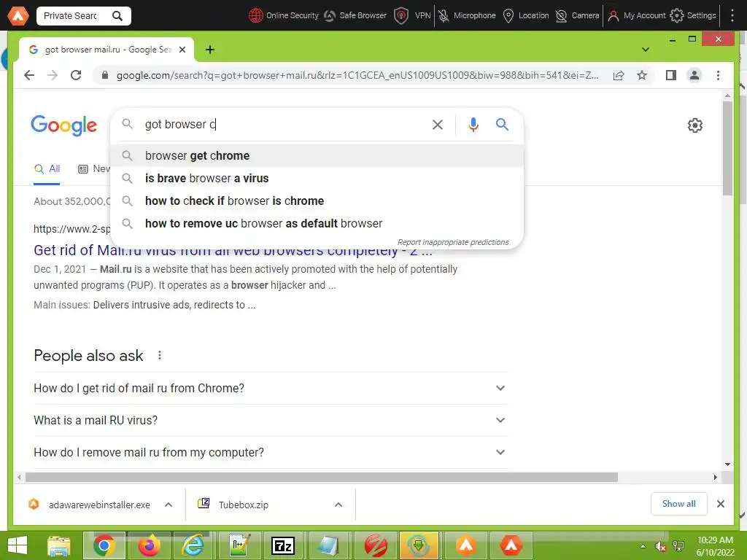Open the profile avatar button
Image resolution: width=747 pixels, height=560 pixels.
point(694,75)
